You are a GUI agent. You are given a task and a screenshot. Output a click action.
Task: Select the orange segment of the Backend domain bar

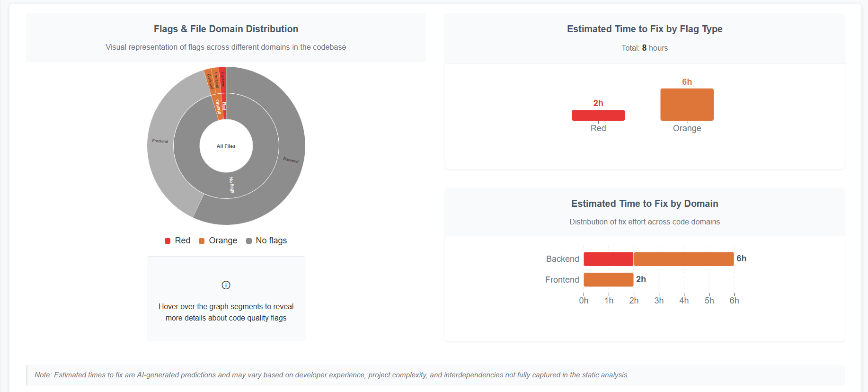coord(683,259)
